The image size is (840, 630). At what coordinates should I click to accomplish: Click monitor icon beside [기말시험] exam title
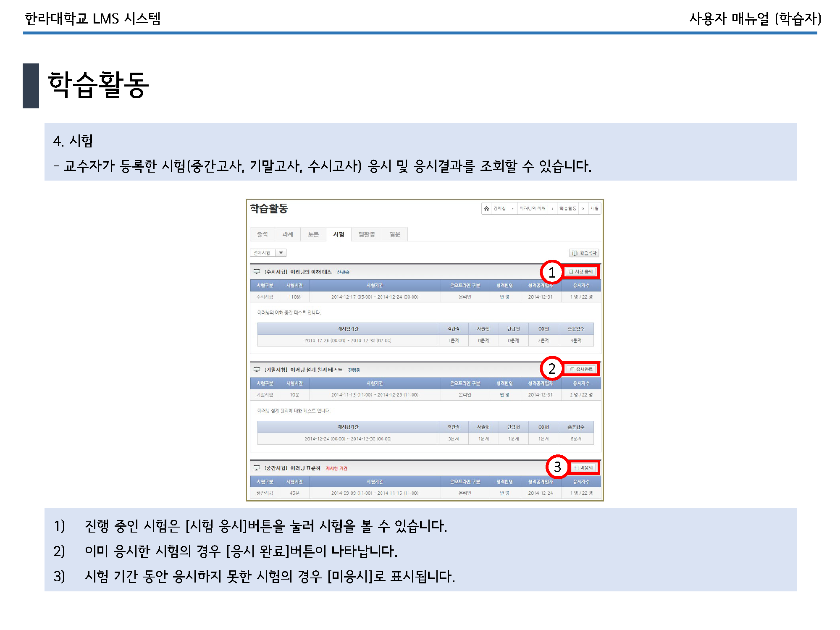point(257,370)
